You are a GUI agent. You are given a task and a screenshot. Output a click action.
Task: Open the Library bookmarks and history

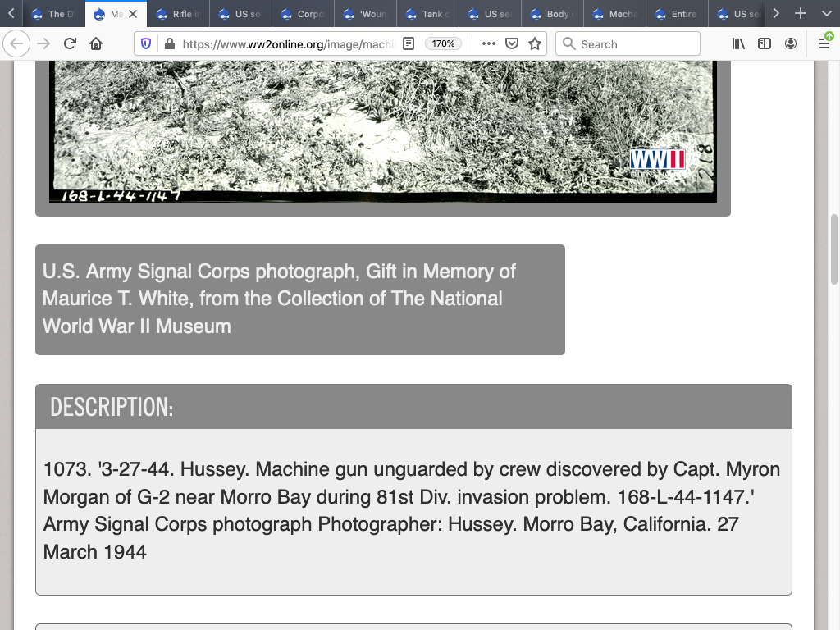(x=738, y=43)
